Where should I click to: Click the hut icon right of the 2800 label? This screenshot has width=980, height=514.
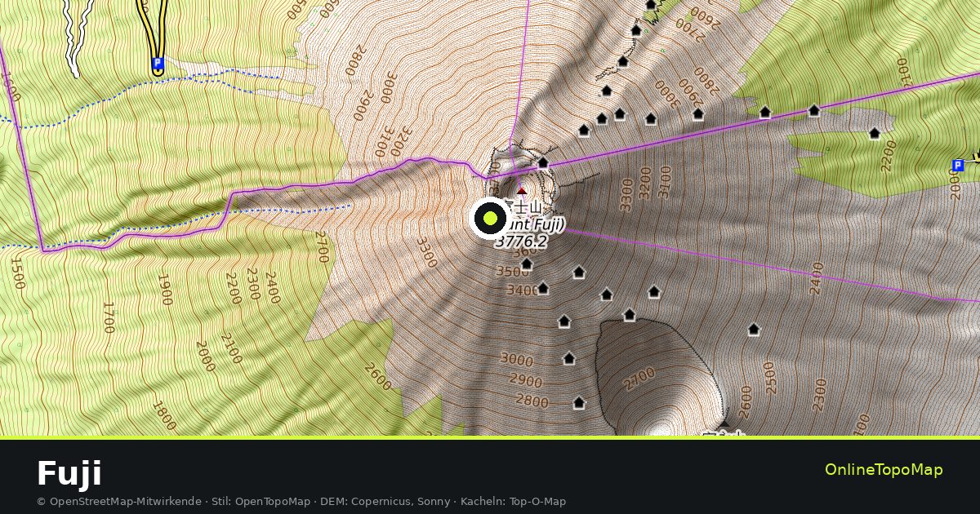point(579,402)
